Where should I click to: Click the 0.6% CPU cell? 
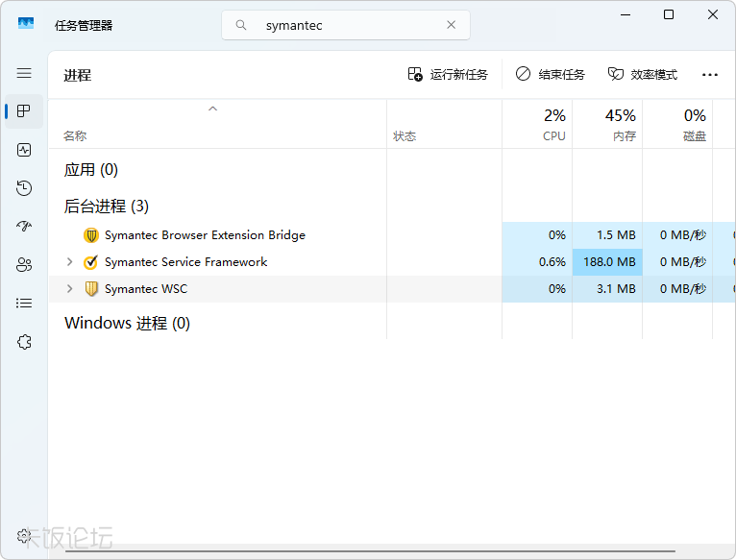[x=537, y=262]
